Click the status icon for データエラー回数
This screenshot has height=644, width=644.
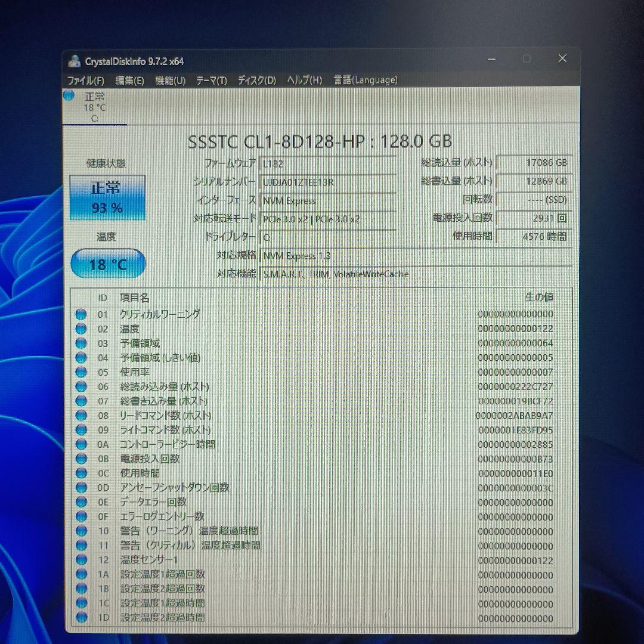tap(81, 502)
